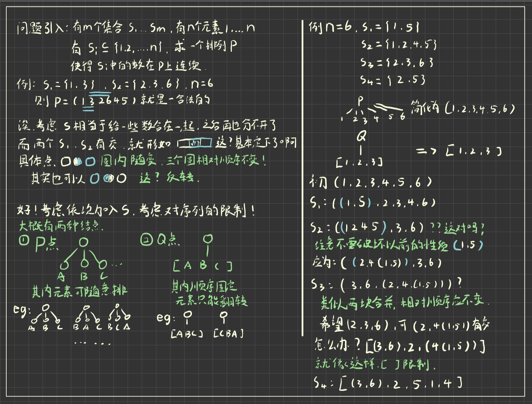Click the green bracket [A B C] under Q点

tap(203, 266)
